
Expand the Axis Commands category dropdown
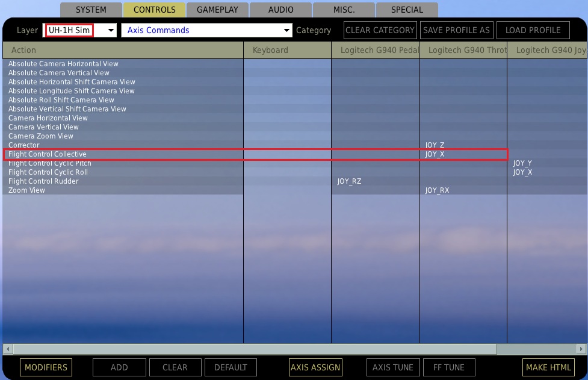[x=206, y=30]
